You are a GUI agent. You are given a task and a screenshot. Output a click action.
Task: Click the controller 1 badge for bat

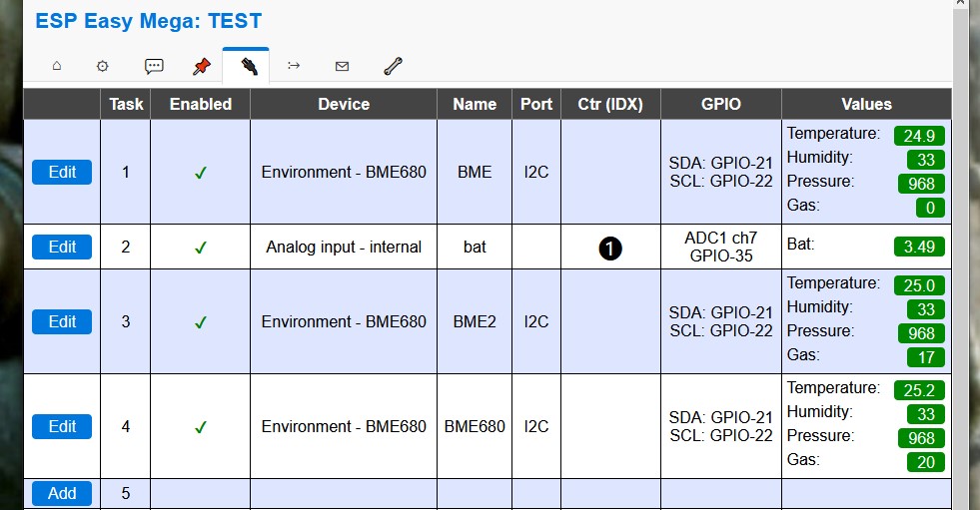(610, 249)
